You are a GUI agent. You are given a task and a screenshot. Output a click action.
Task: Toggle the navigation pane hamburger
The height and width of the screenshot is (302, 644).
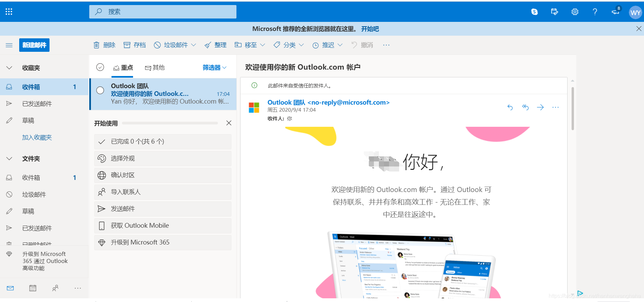coord(9,45)
